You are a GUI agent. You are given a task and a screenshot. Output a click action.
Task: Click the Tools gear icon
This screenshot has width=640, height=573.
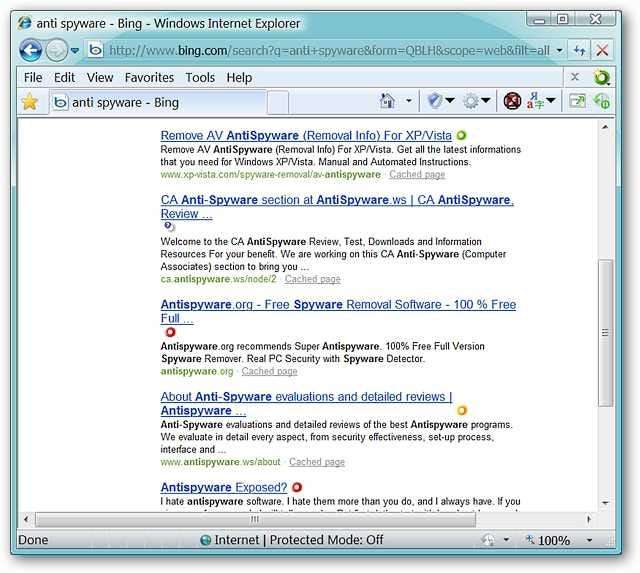(x=470, y=101)
